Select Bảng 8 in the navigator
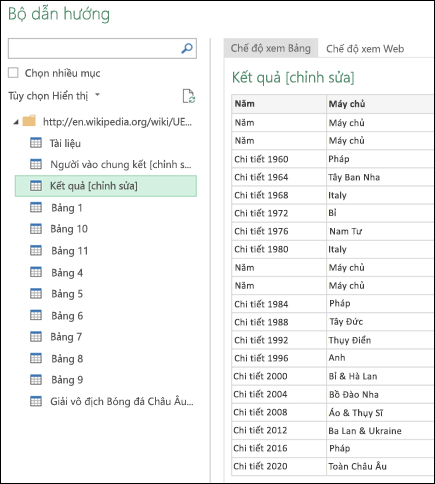The width and height of the screenshot is (435, 484). 67,359
